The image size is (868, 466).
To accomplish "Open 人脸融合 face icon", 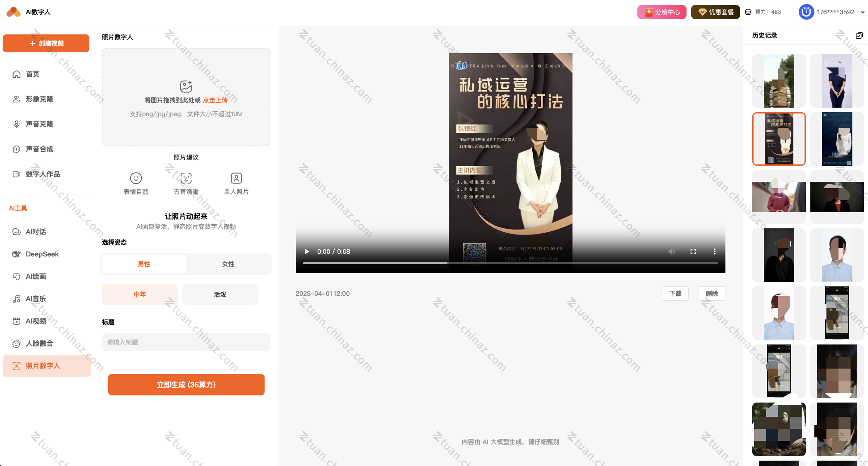I will 17,344.
